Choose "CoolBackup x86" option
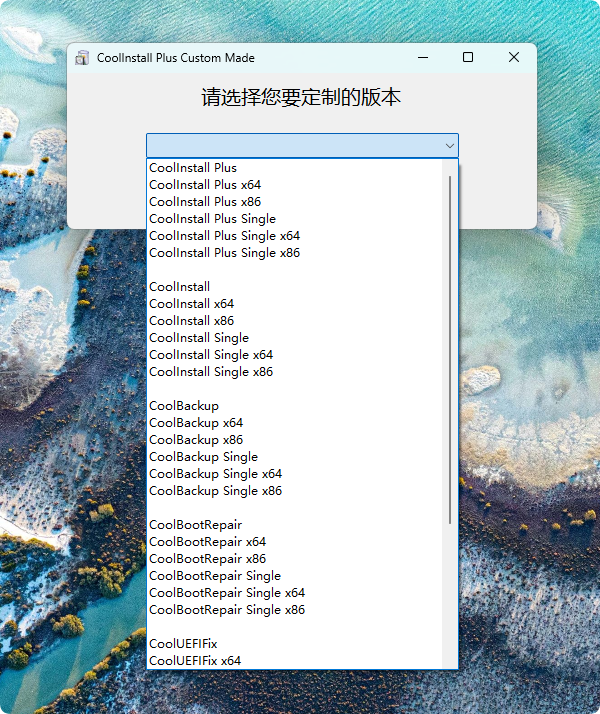Screen dimensions: 600x714 click(x=195, y=440)
